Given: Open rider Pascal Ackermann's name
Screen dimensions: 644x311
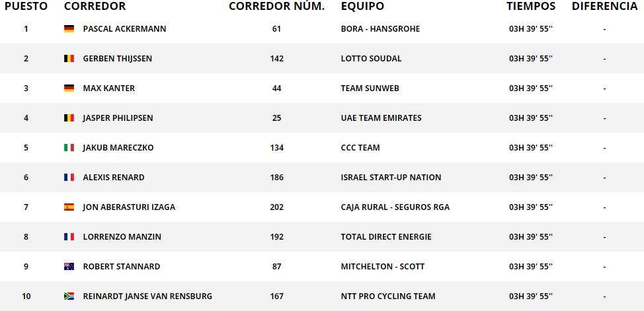Looking at the screenshot, I should [124, 28].
